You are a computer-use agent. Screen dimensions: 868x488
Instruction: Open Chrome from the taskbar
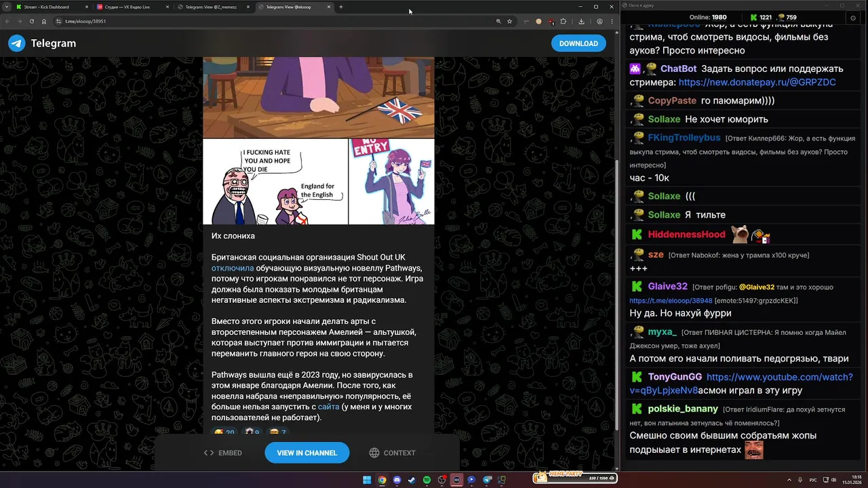382,480
